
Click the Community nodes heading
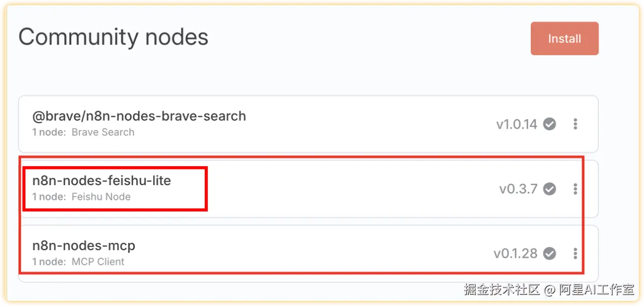tap(113, 37)
